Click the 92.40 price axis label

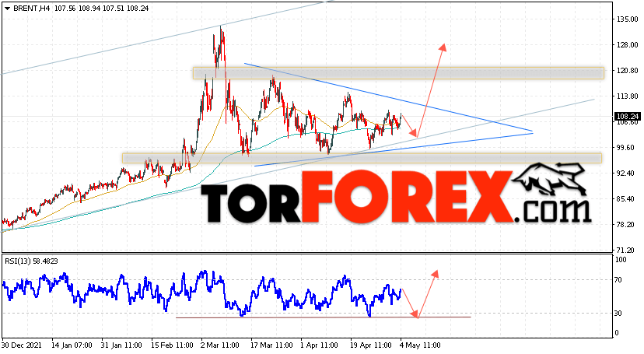[627, 173]
